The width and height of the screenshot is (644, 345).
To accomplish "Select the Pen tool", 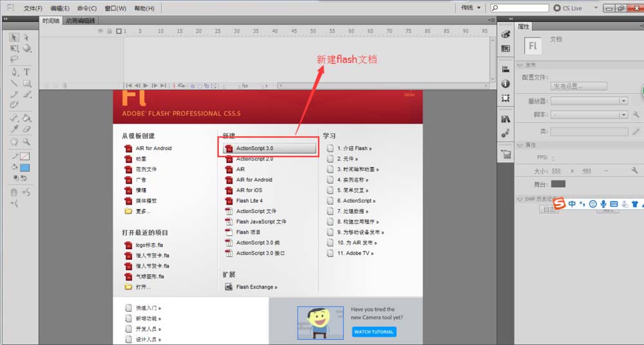I will tap(14, 72).
